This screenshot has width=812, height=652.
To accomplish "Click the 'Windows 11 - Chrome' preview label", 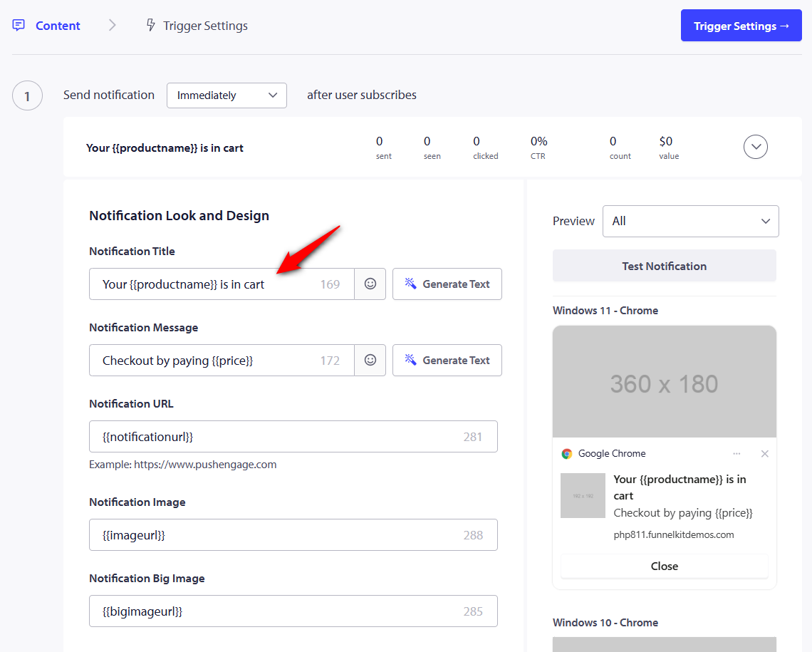I will pos(605,310).
